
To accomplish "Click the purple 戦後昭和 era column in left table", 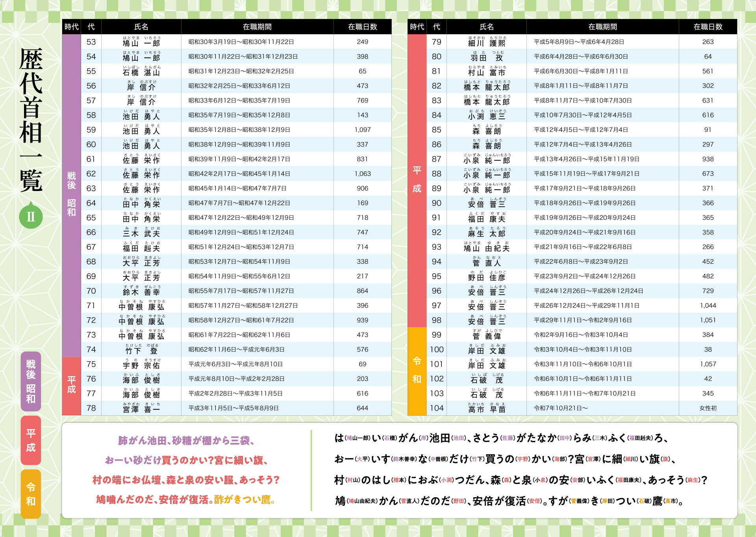I will pos(71,194).
